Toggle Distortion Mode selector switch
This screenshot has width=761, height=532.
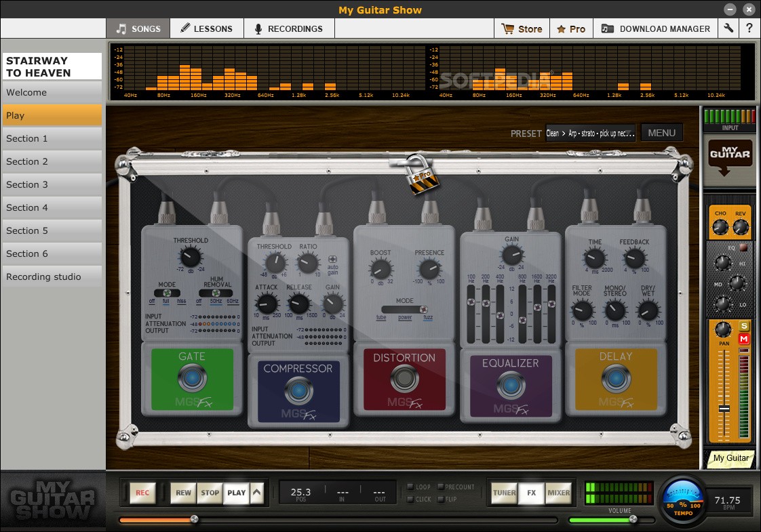click(405, 310)
